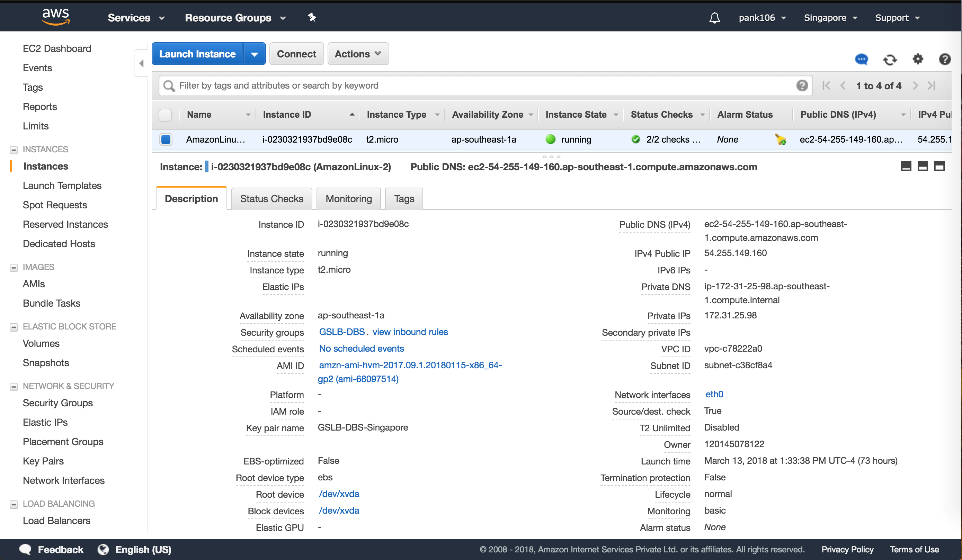Screen dimensions: 962x560
Task: Click the help question mark icon
Action: [x=944, y=60]
